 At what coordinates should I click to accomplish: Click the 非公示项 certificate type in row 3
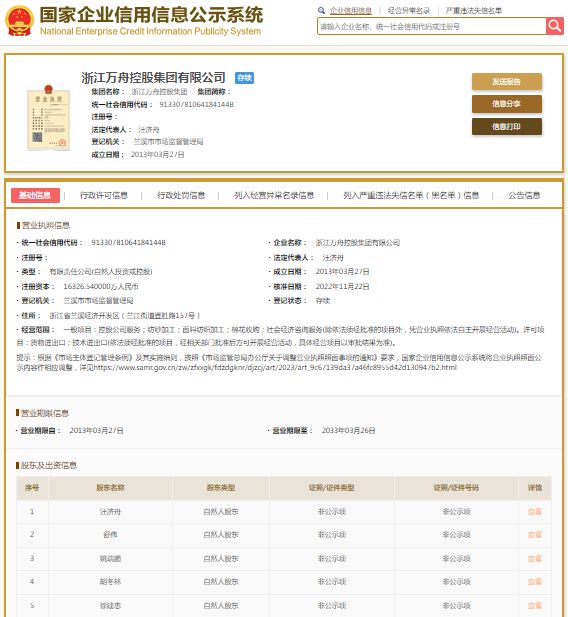point(332,558)
